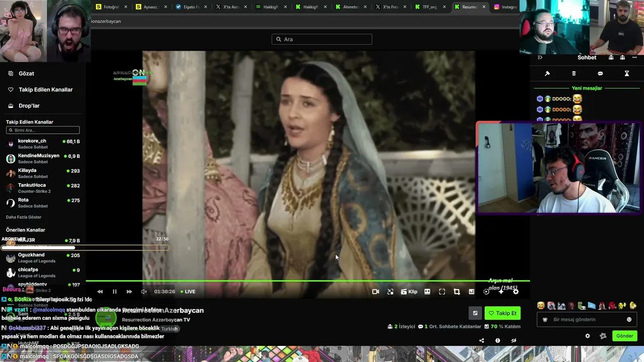
Task: Open the KendineMuzisyen channel
Action: click(43, 158)
